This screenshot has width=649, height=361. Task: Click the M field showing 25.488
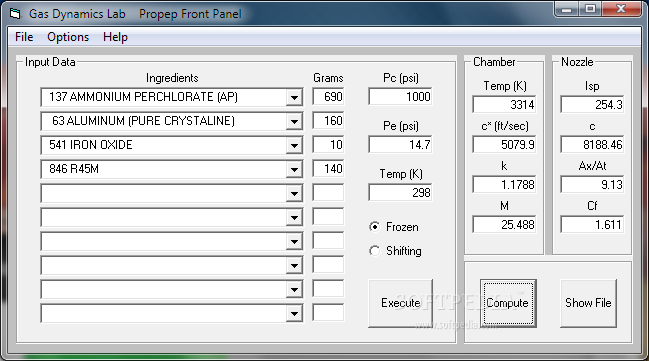504,225
